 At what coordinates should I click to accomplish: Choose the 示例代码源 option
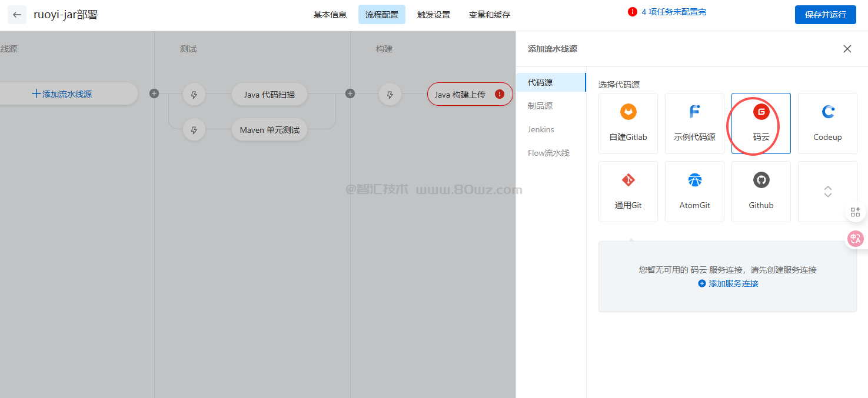(x=694, y=122)
